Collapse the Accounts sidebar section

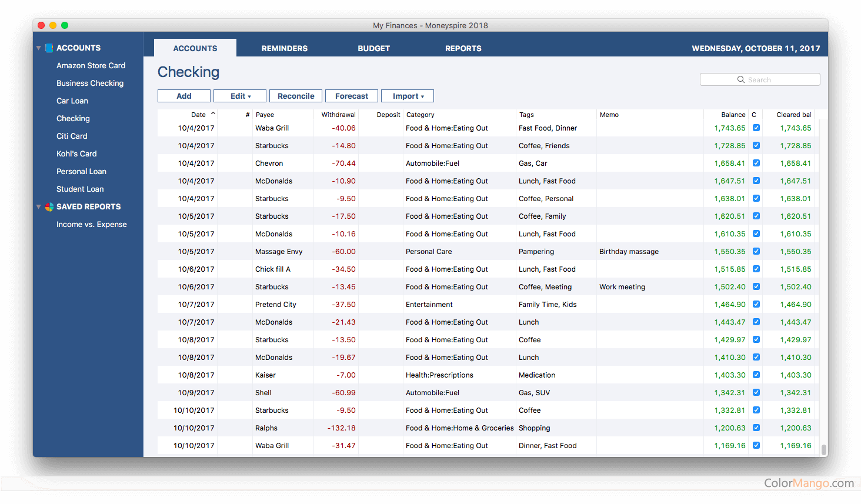pos(39,48)
